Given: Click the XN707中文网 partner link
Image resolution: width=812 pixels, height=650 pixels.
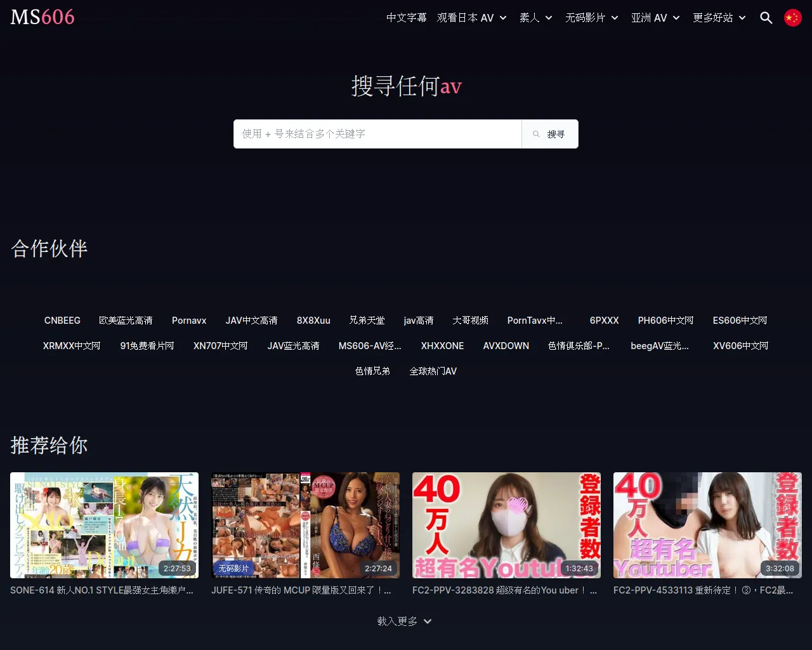Looking at the screenshot, I should 221,346.
